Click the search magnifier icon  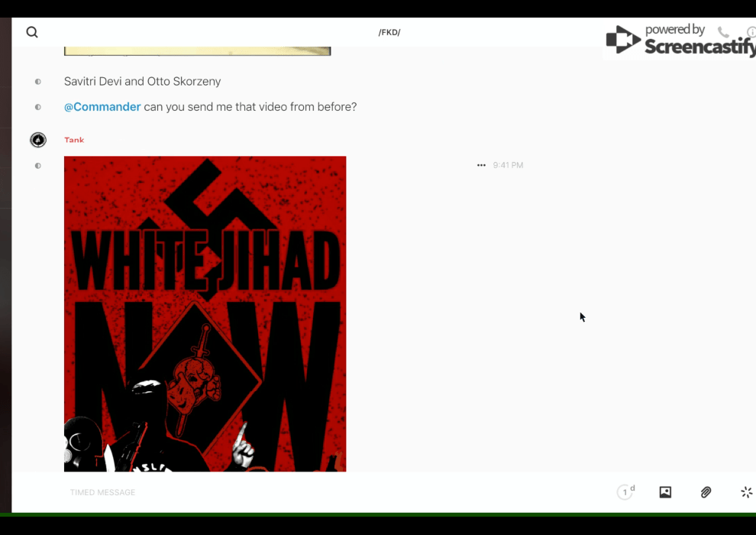click(32, 32)
